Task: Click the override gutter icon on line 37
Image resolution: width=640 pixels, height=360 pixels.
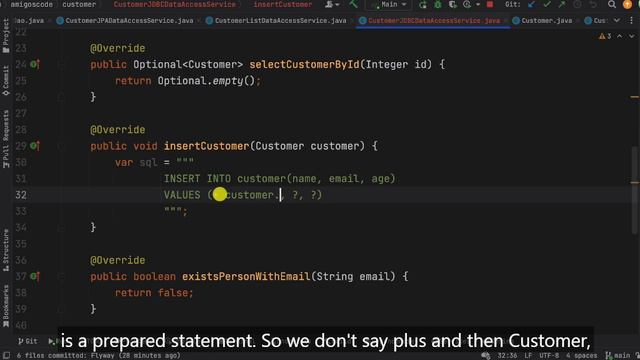Action: (x=35, y=276)
